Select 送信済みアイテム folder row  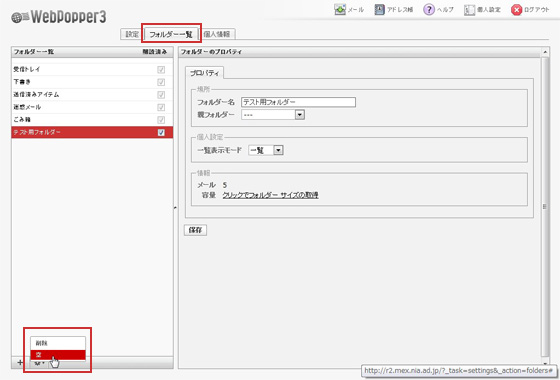tap(92, 95)
